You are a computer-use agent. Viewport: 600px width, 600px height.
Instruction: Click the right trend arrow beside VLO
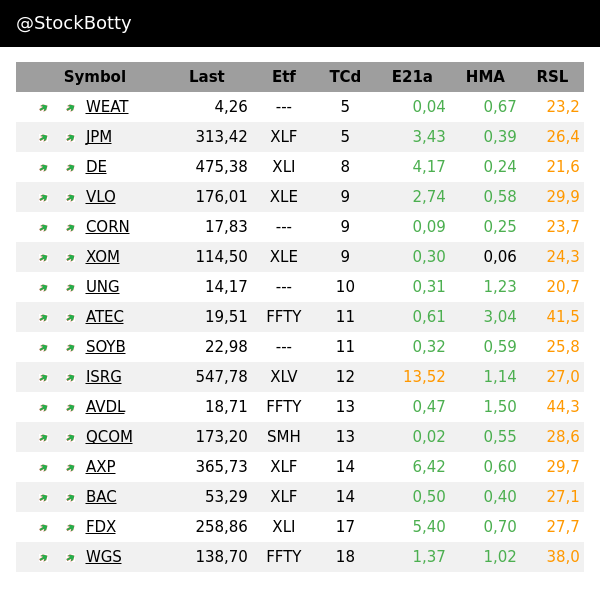[70, 198]
